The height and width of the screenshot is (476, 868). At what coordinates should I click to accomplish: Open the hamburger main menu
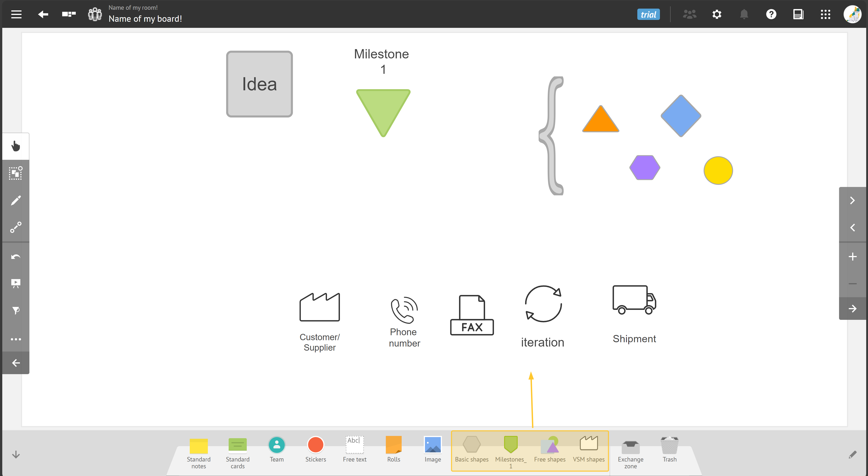[x=16, y=14]
